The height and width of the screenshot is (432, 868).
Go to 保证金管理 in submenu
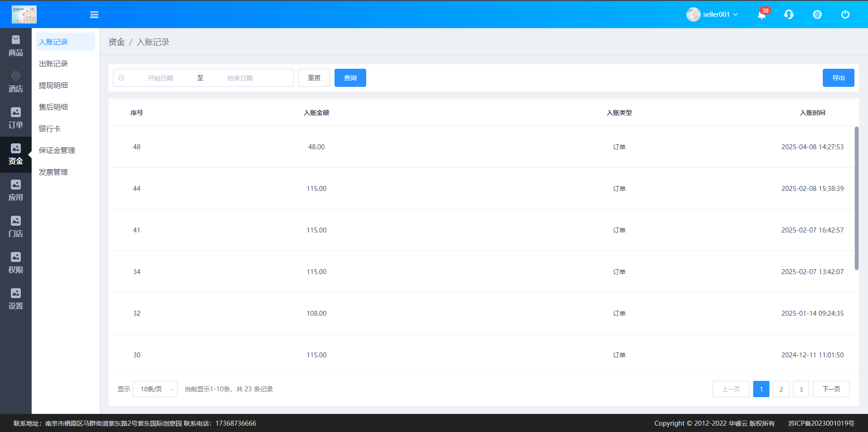pyautogui.click(x=57, y=151)
